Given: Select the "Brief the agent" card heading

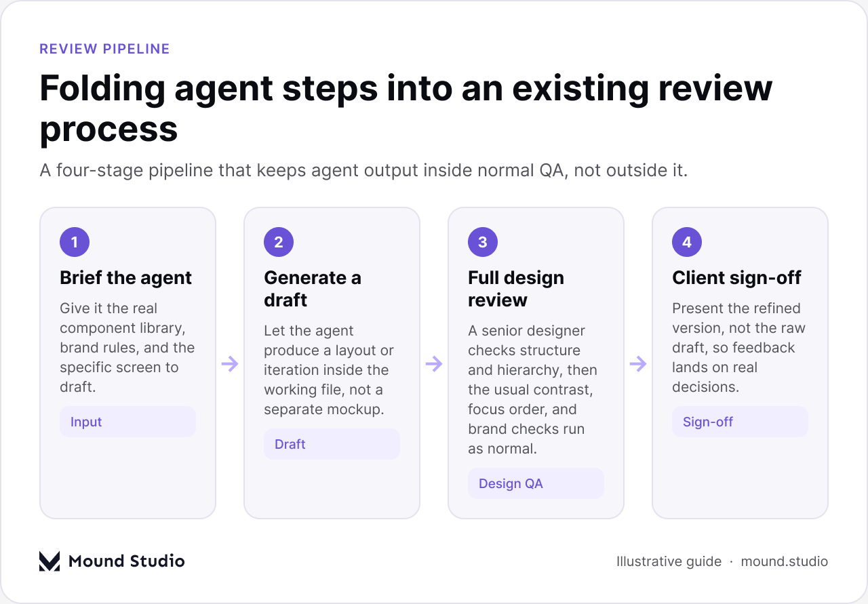Looking at the screenshot, I should coord(126,278).
